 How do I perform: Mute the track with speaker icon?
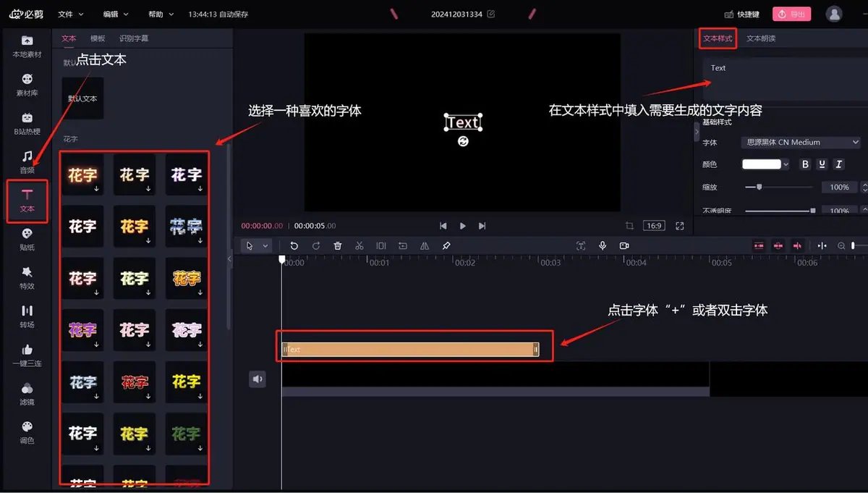point(258,379)
